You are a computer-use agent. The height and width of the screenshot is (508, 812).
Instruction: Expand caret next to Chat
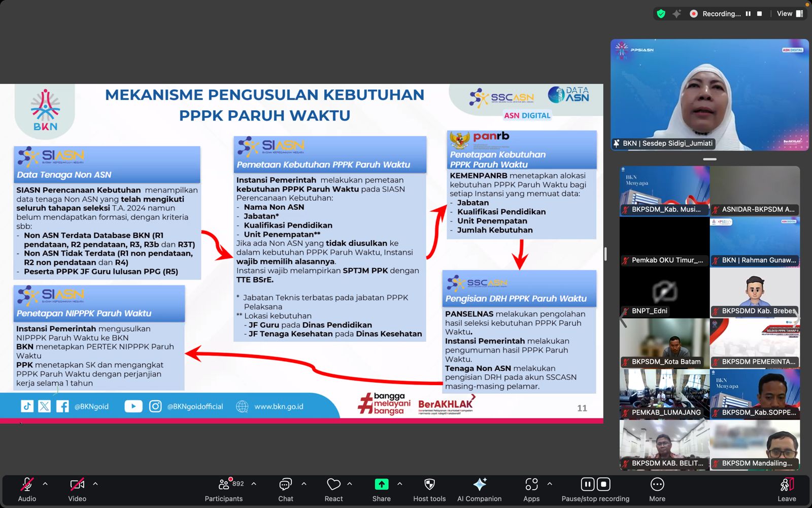click(304, 484)
